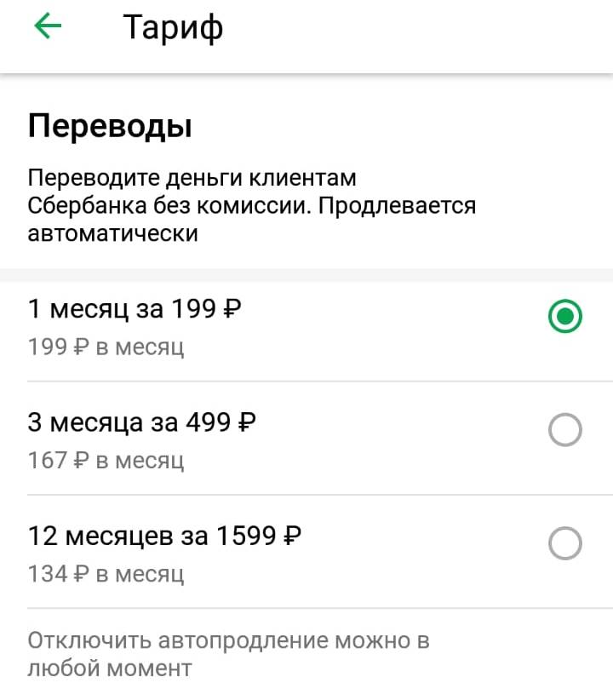Click the ruble sign after 1599 in title
This screenshot has height=700, width=613.
(292, 536)
